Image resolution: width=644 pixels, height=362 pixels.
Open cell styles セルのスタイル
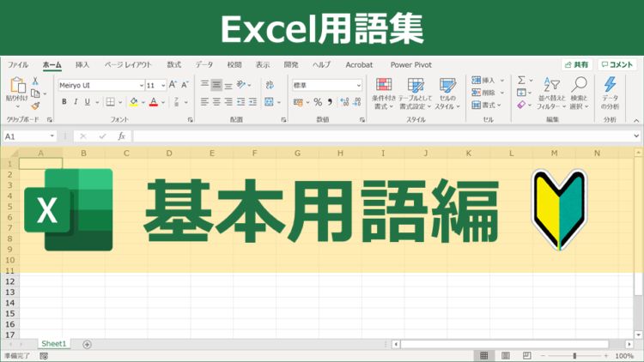click(447, 94)
